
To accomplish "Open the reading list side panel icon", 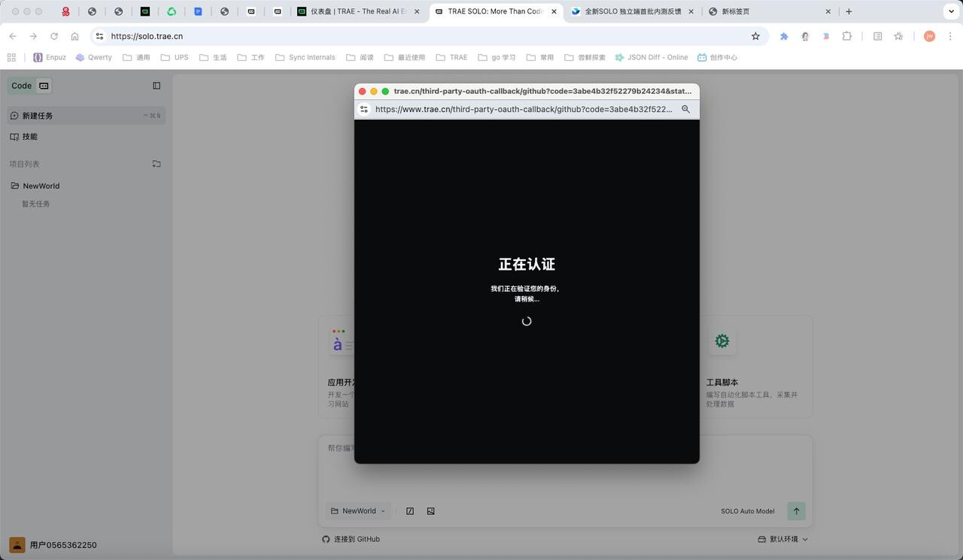I will [877, 36].
